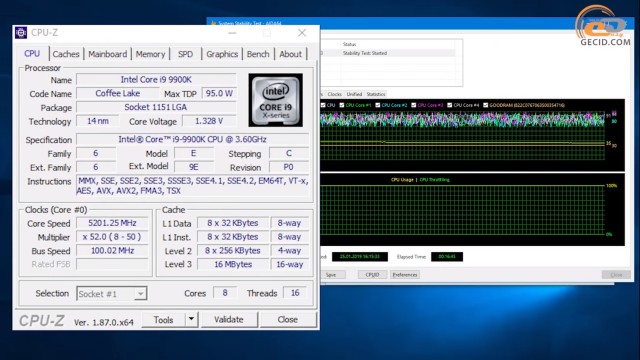Image resolution: width=640 pixels, height=360 pixels.
Task: Click the Threads count value '16'
Action: [295, 293]
